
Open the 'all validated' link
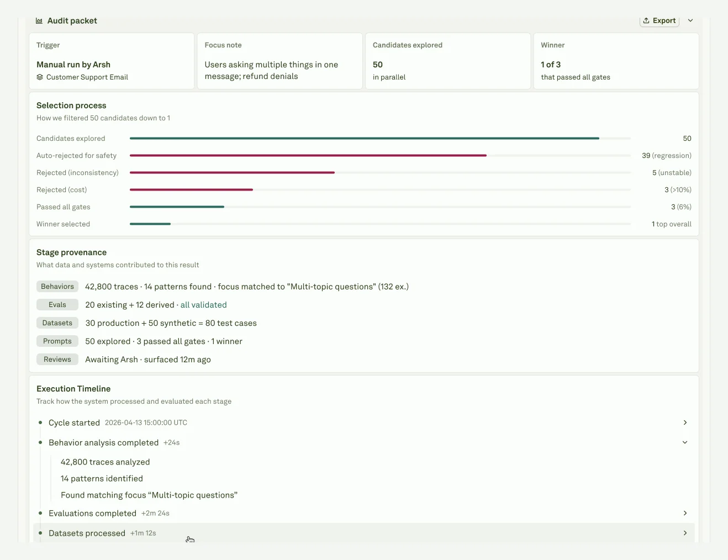click(204, 305)
